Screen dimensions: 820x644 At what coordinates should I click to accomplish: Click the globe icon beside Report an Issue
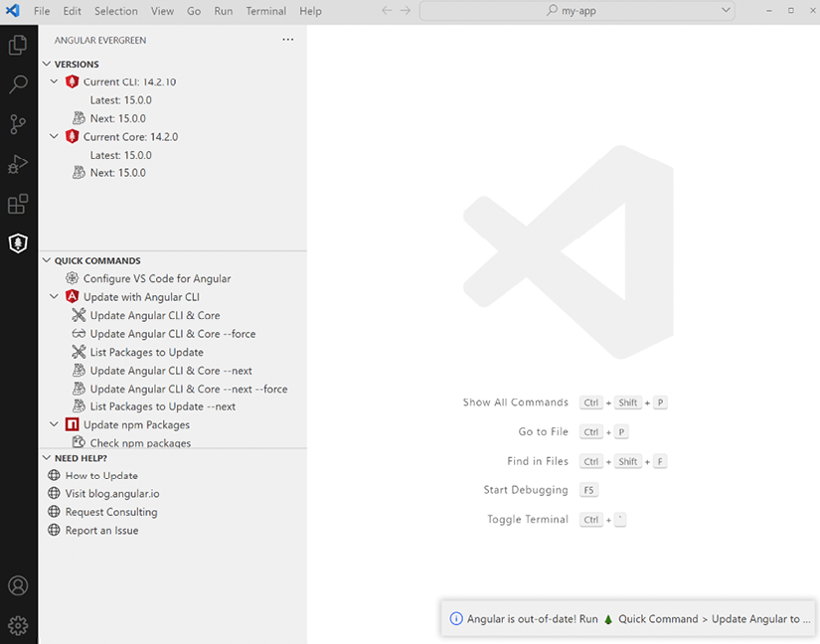(x=54, y=530)
